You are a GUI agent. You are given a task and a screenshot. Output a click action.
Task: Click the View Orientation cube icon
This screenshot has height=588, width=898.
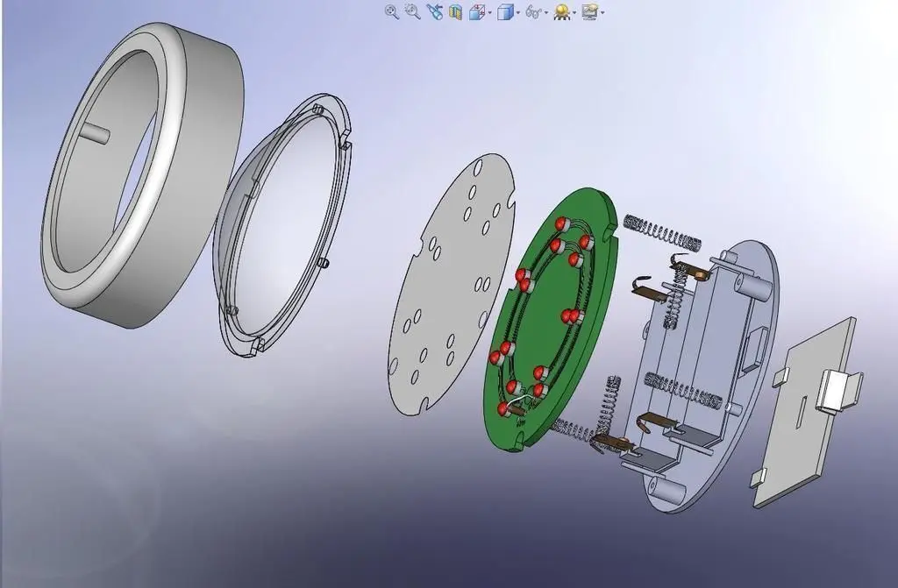[x=476, y=12]
